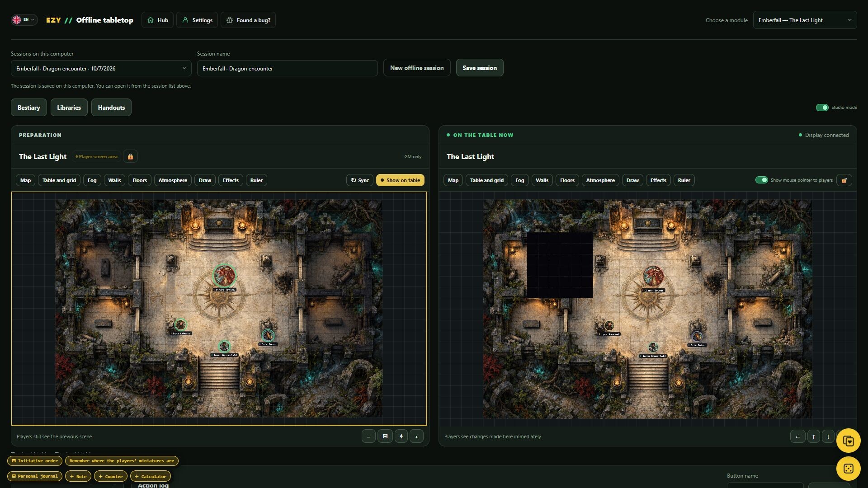Open Atmosphere tool in On the table panel
Image resolution: width=868 pixels, height=488 pixels.
tap(600, 180)
